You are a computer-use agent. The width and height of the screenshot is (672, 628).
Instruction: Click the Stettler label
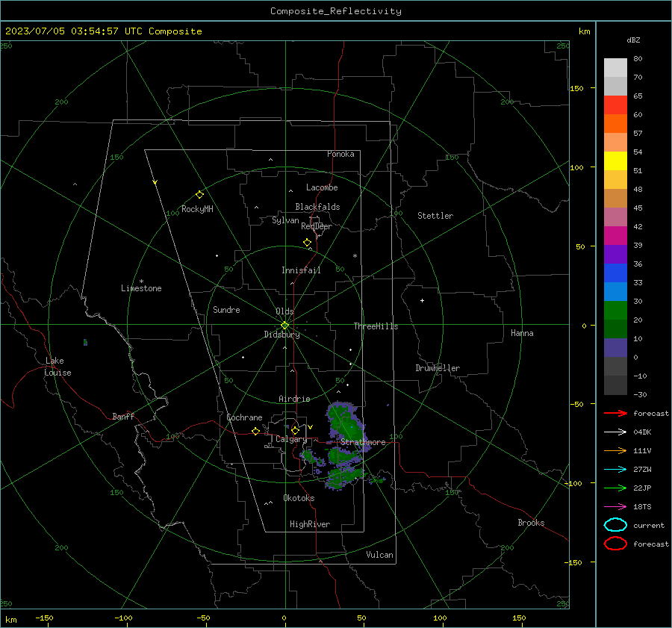coord(435,216)
